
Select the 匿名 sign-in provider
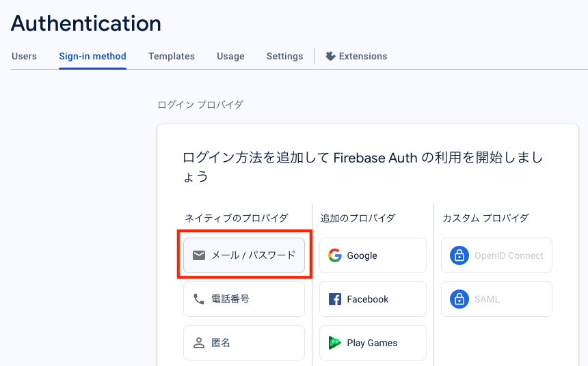click(x=244, y=343)
